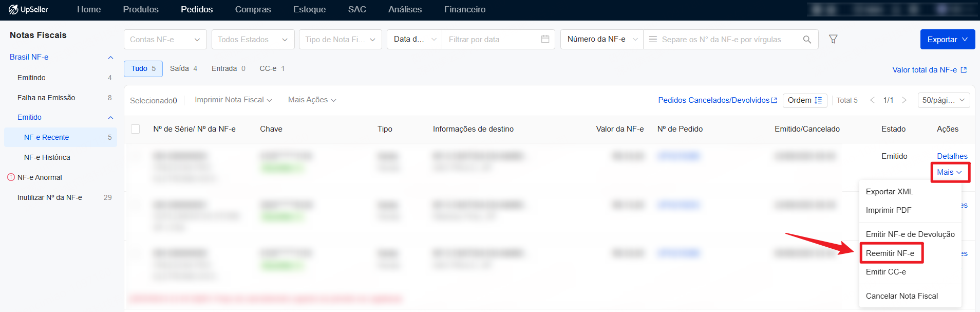Open the Análises menu
This screenshot has height=312, width=980.
click(405, 9)
